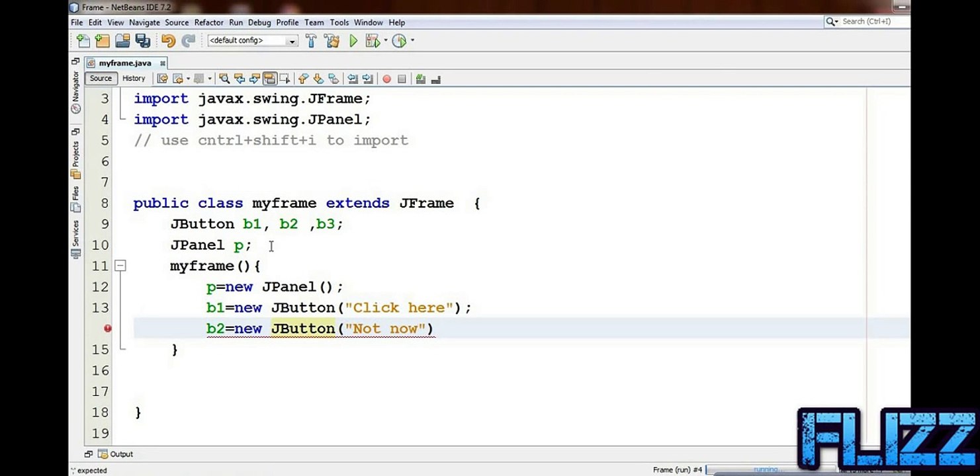980x476 pixels.
Task: Close the myframe.java tab
Action: (x=162, y=63)
